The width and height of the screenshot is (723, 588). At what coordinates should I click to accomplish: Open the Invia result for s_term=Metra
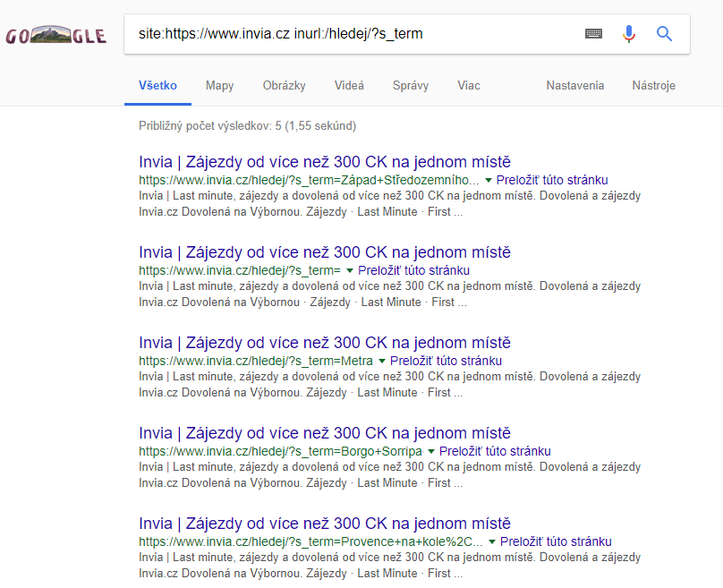(325, 343)
